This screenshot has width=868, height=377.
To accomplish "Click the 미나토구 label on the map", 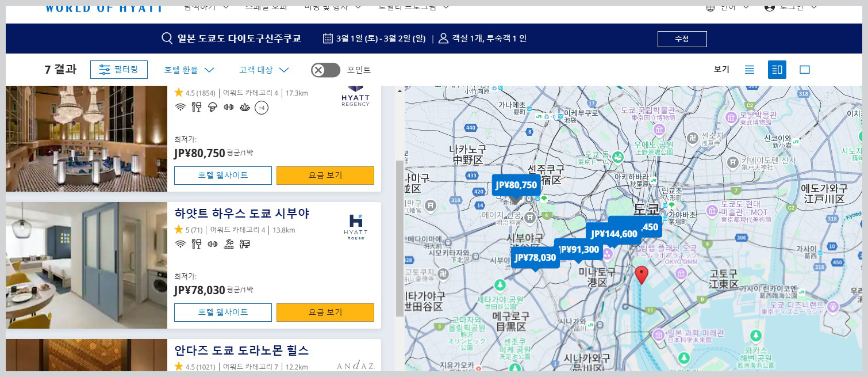I will pos(597,277).
